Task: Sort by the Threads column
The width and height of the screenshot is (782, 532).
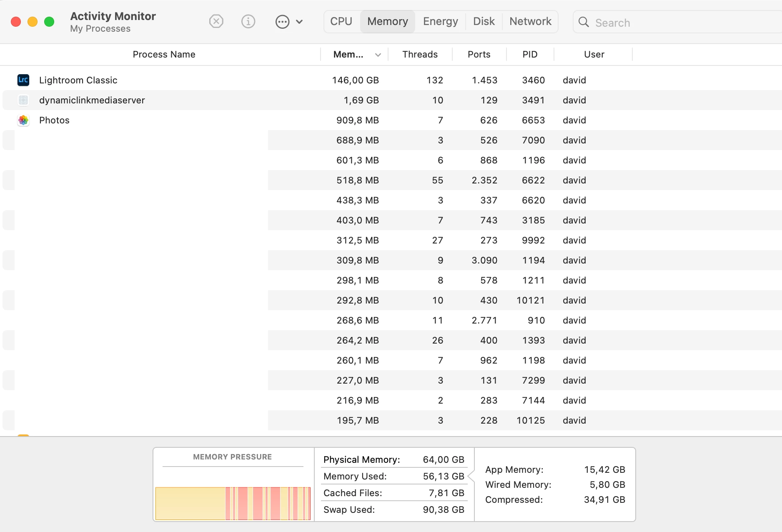Action: click(420, 54)
